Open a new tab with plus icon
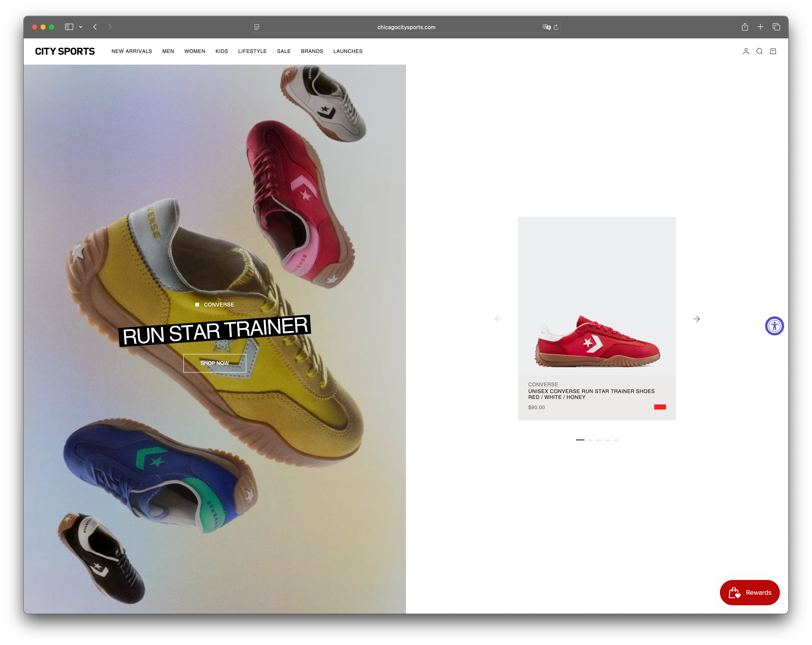This screenshot has height=645, width=812. (760, 27)
